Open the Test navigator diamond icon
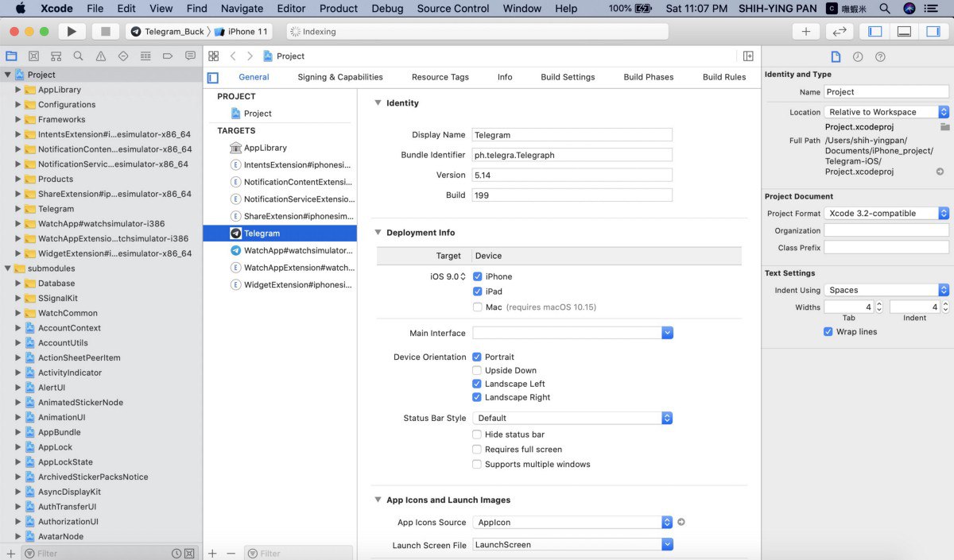The image size is (954, 560). click(122, 56)
